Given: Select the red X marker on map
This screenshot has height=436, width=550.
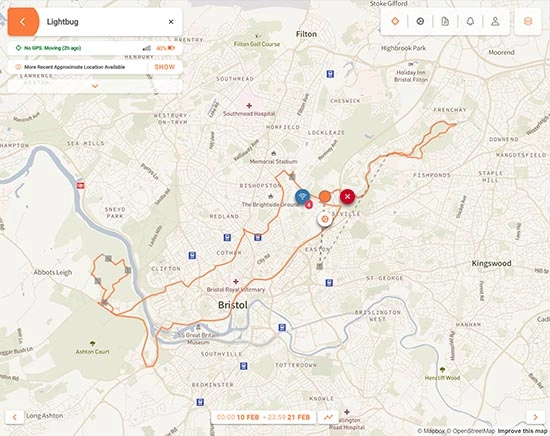Looking at the screenshot, I should (x=347, y=196).
